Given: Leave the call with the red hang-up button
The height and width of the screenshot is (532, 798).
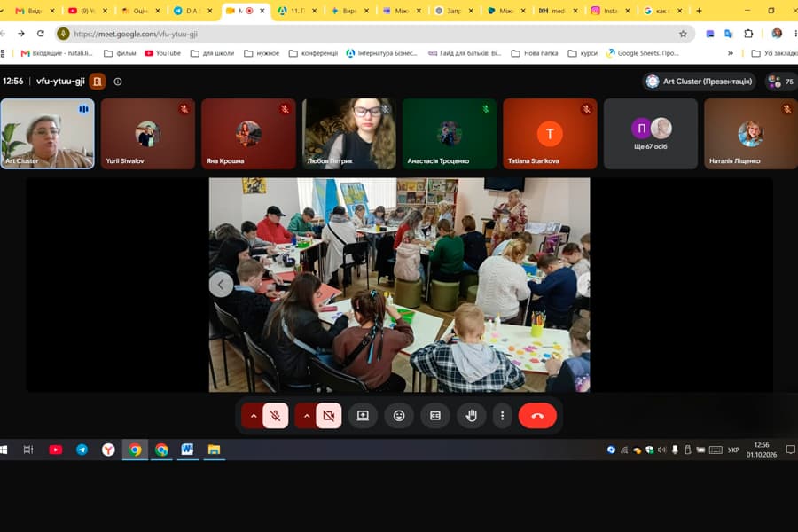Looking at the screenshot, I should tap(537, 416).
